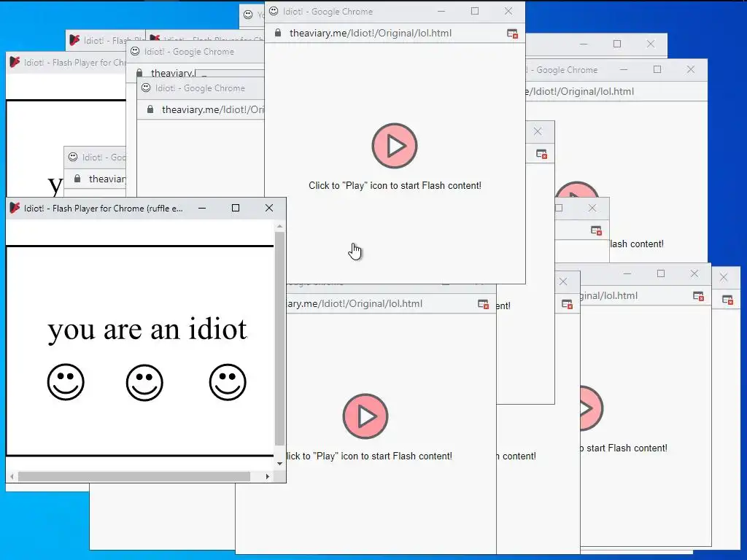747x560 pixels.
Task: Click smiley favicon of the "Idiot! - Goo" window
Action: point(73,157)
